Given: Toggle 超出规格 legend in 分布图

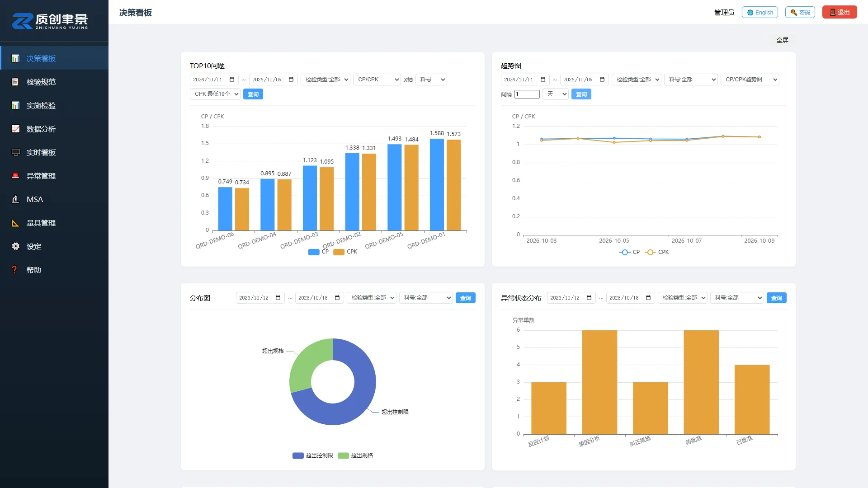Looking at the screenshot, I should [355, 455].
